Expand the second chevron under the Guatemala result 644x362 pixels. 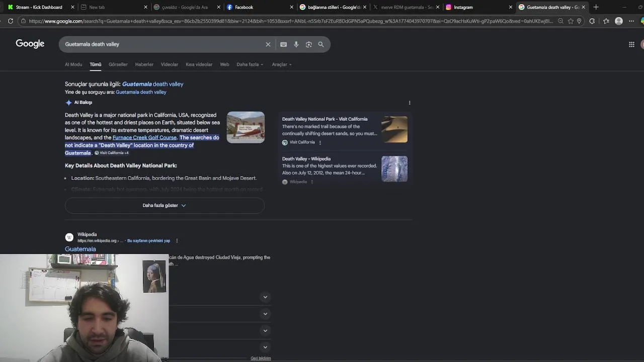265,314
